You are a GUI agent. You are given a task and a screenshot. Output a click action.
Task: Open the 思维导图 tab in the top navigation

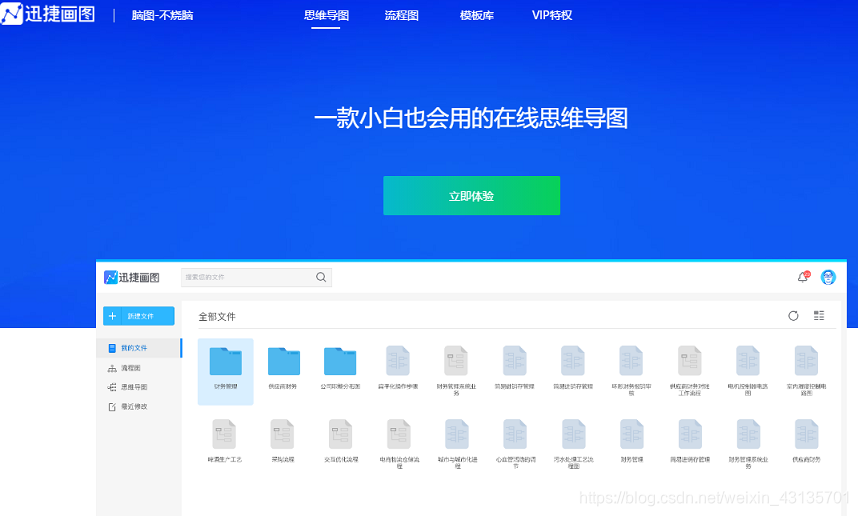326,15
